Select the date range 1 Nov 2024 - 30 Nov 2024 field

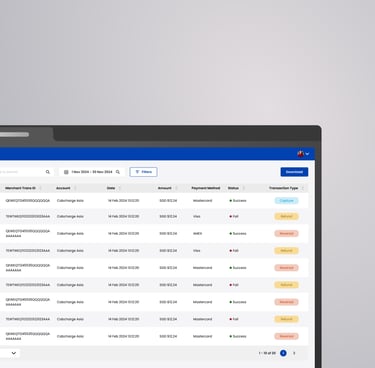(92, 172)
